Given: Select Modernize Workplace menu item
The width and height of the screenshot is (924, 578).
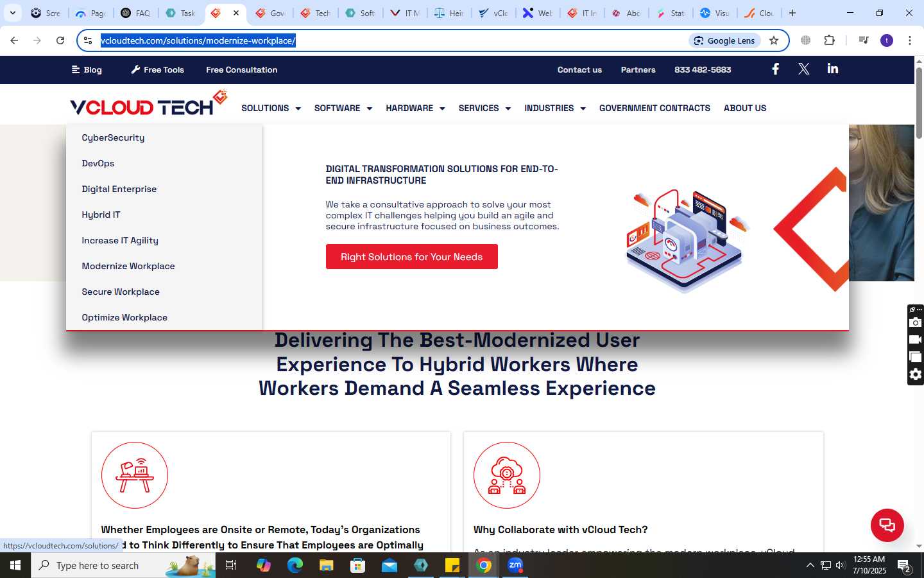Looking at the screenshot, I should point(128,266).
